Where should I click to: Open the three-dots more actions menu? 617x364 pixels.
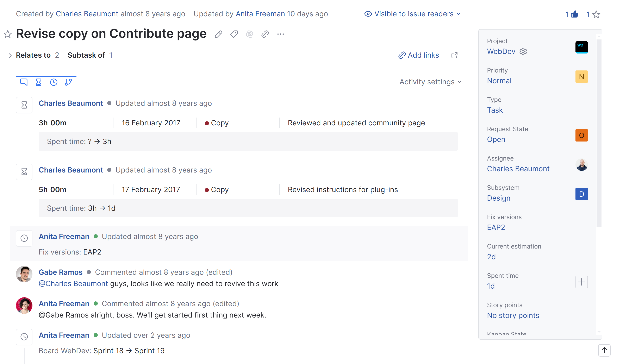280,34
